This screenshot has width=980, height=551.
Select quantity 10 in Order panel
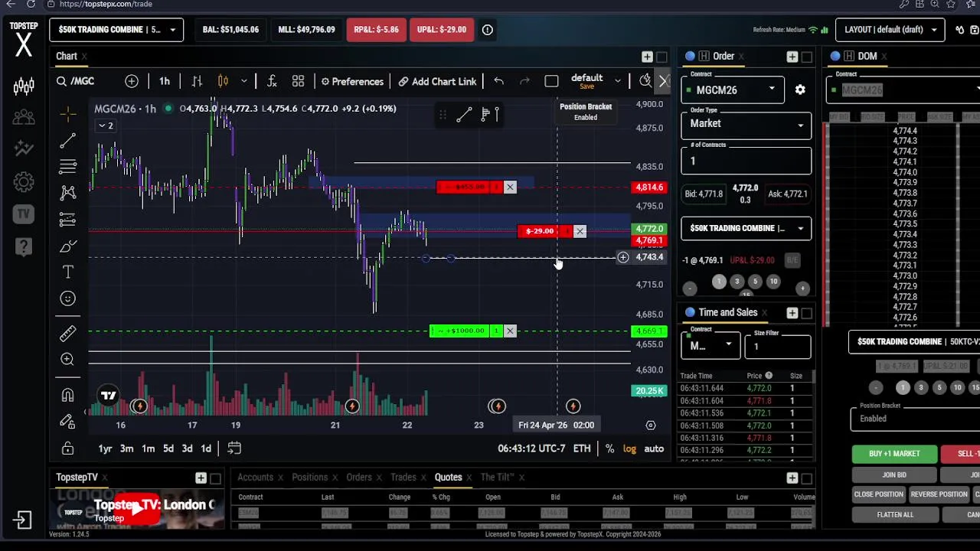pos(773,282)
